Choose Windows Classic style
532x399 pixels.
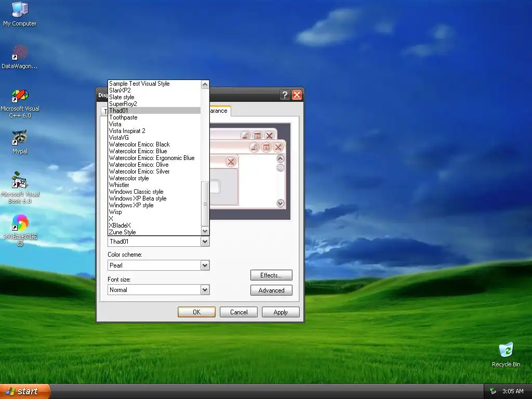pos(154,192)
